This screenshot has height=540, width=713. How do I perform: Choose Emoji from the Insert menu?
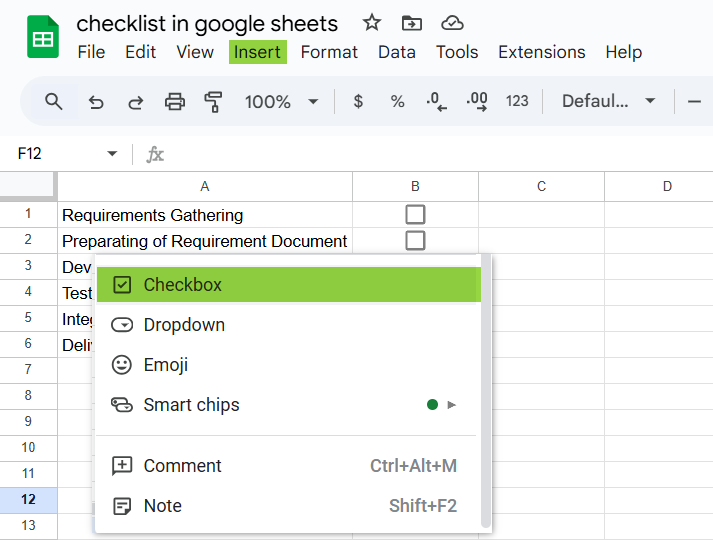point(289,365)
